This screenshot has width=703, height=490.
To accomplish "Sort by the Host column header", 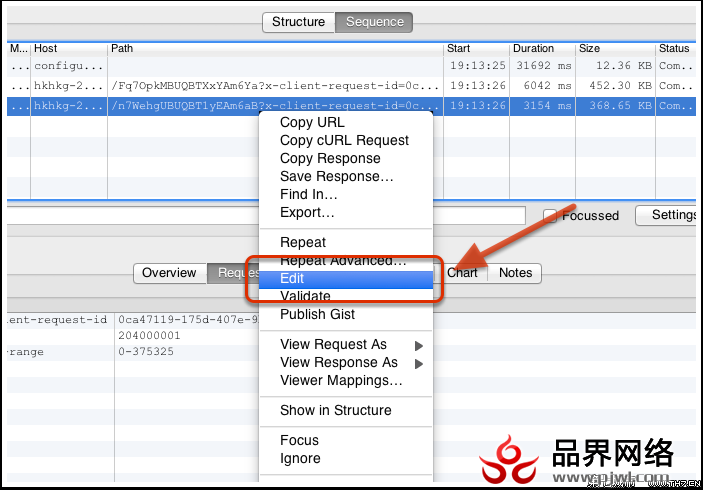I will pos(69,48).
